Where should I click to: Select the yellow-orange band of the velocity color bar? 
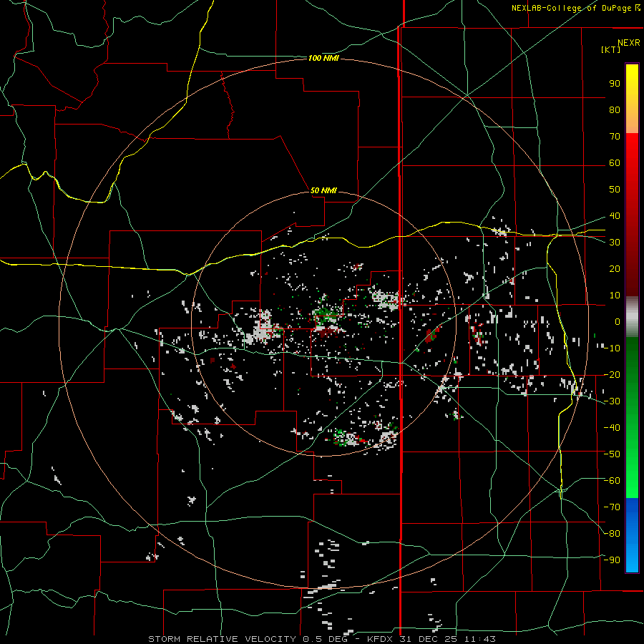pos(632,99)
